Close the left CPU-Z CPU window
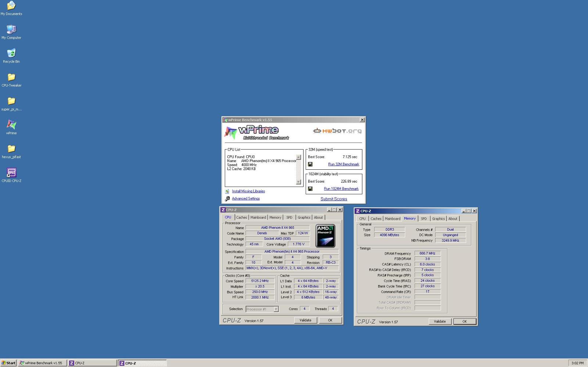This screenshot has width=588, height=367. point(340,210)
